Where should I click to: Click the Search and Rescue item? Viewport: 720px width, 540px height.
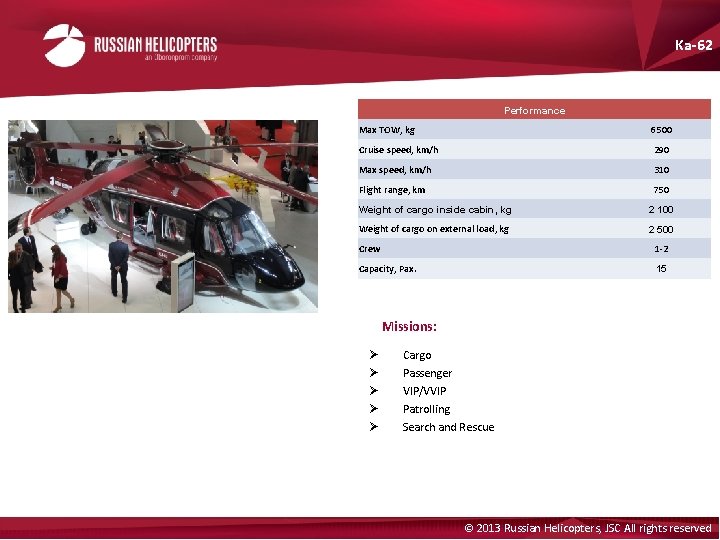coord(448,427)
